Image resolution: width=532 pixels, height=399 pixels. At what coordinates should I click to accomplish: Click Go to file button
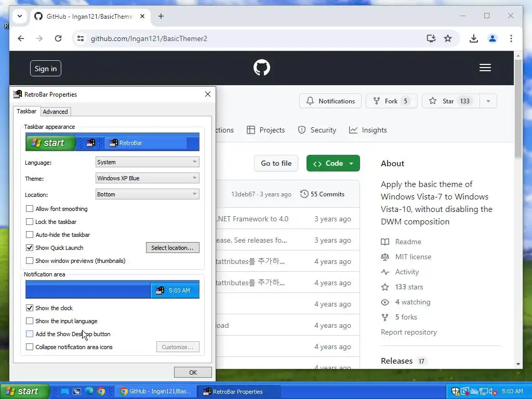[276, 163]
